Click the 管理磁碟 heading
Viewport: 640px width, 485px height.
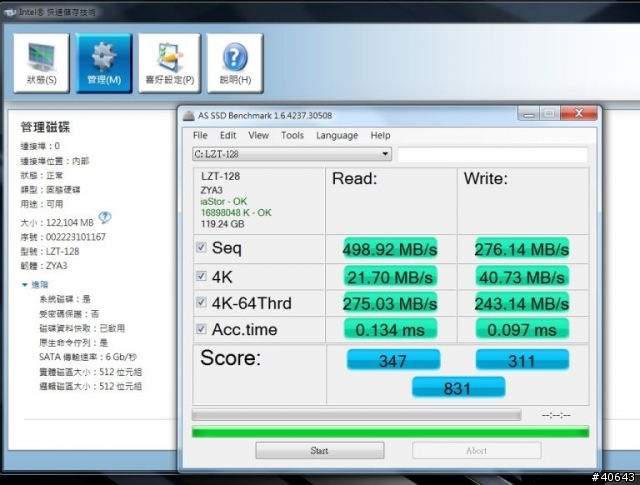(45, 127)
